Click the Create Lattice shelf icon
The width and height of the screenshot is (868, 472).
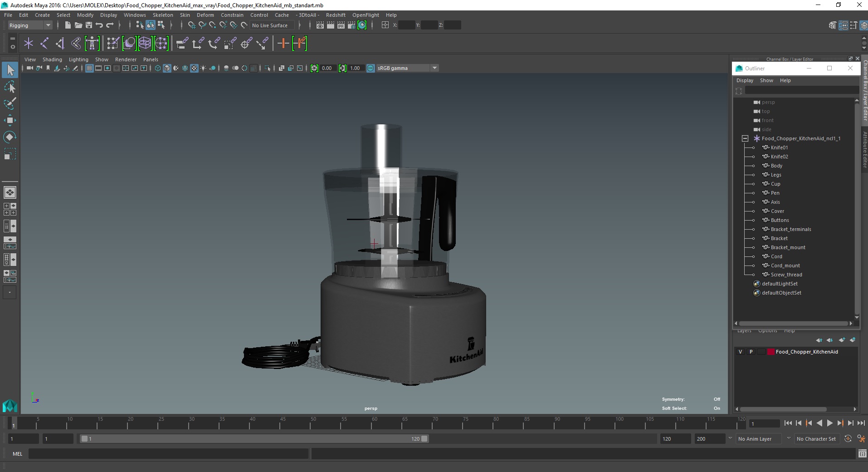tap(145, 44)
